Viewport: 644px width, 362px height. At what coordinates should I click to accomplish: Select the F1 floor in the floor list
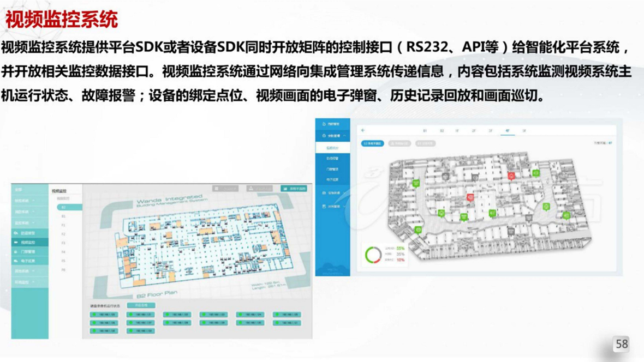(64, 225)
